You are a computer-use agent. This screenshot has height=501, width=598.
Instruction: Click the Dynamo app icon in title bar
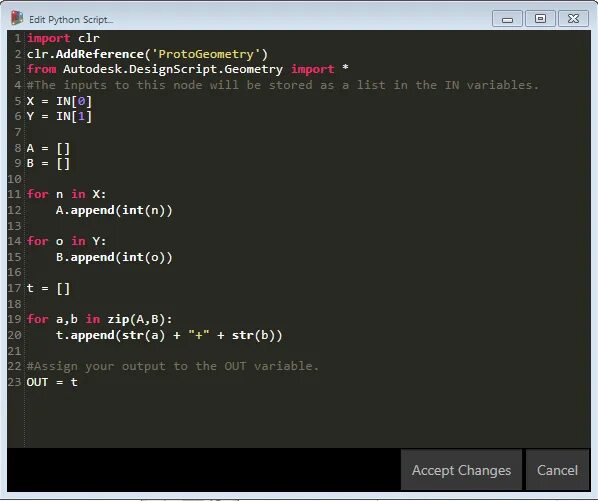coord(16,18)
